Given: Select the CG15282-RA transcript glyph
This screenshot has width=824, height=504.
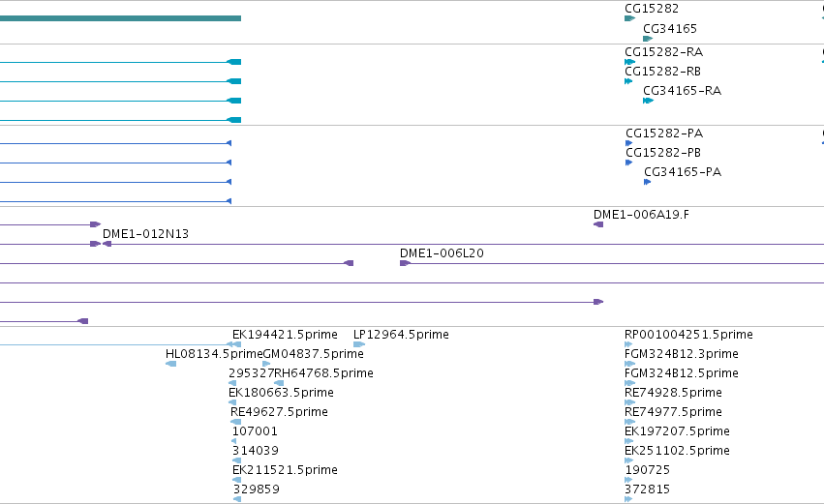Looking at the screenshot, I should [x=629, y=62].
